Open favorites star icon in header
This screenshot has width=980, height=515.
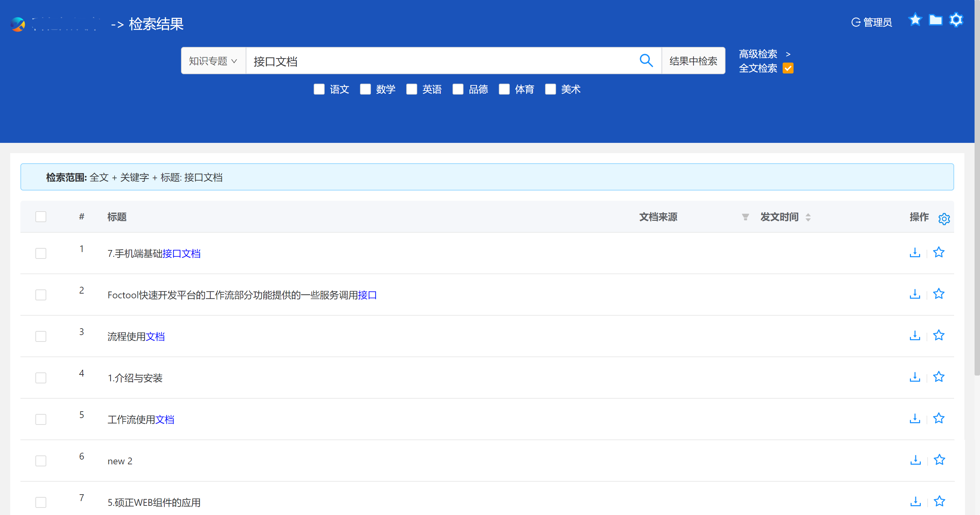point(915,20)
